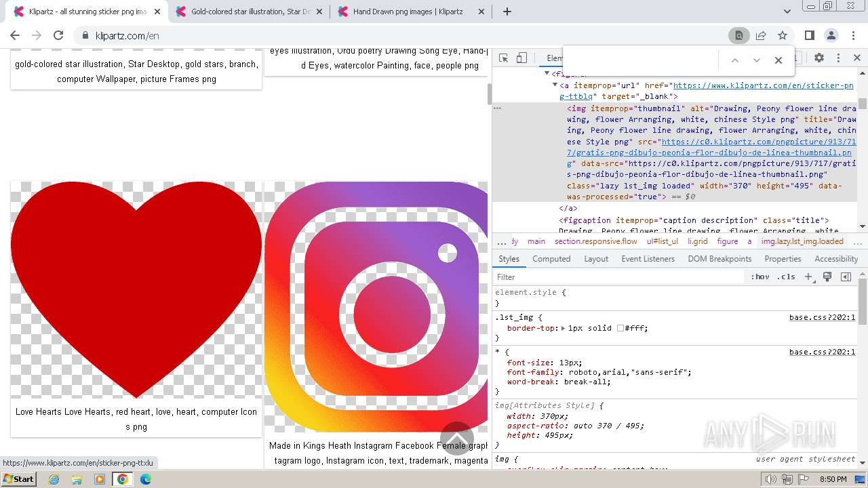Viewport: 868px width, 488px height.
Task: Open the Windows Start menu
Action: click(18, 479)
